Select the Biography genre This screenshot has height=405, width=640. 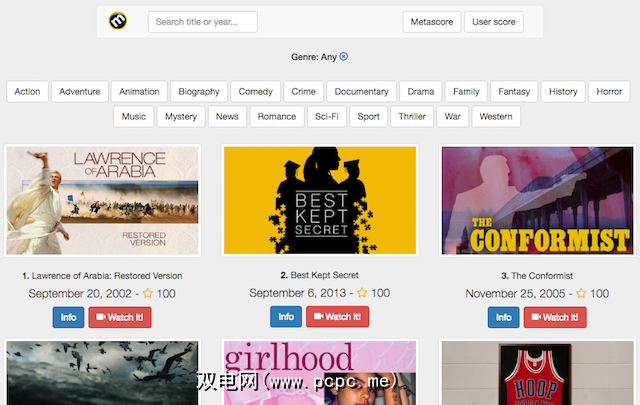[x=199, y=91]
